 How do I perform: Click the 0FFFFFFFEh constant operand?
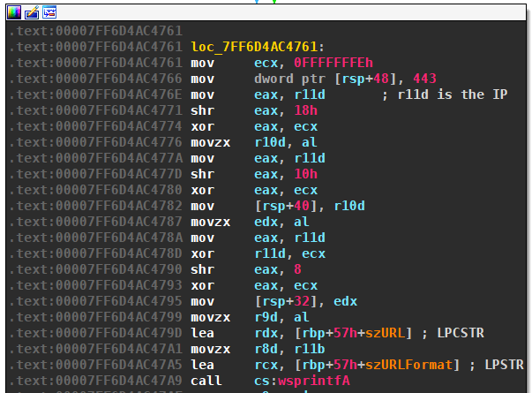click(333, 63)
